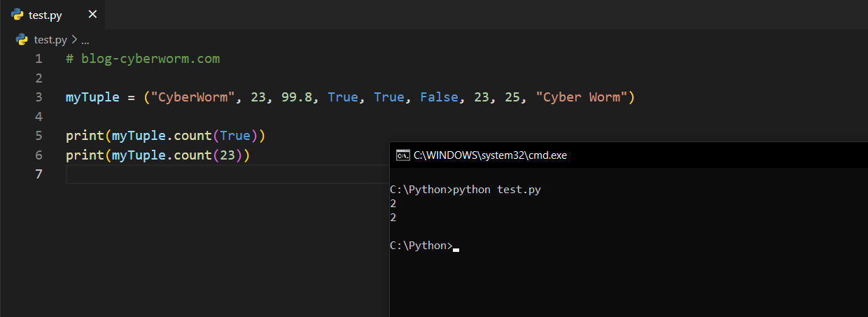Click the Python icon in the test.py tab

[x=17, y=15]
